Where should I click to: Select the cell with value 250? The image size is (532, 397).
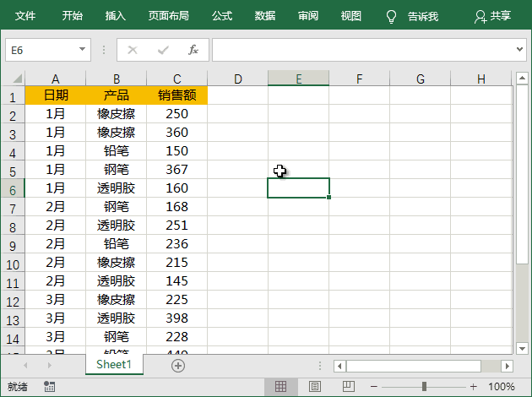point(177,114)
